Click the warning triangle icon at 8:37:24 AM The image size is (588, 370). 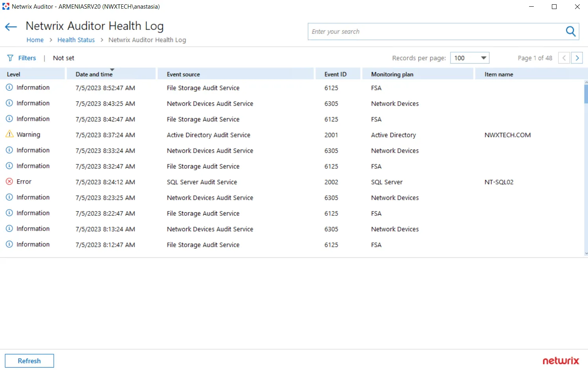pyautogui.click(x=9, y=134)
